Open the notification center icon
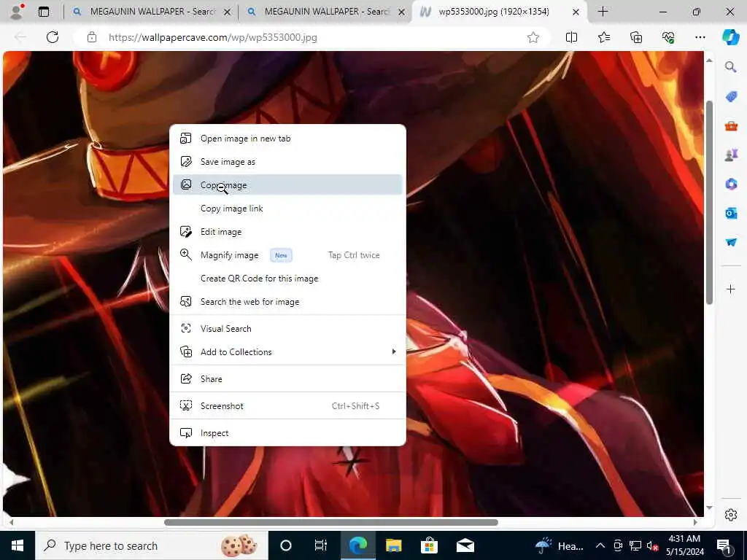Image resolution: width=747 pixels, height=560 pixels. pyautogui.click(x=724, y=546)
